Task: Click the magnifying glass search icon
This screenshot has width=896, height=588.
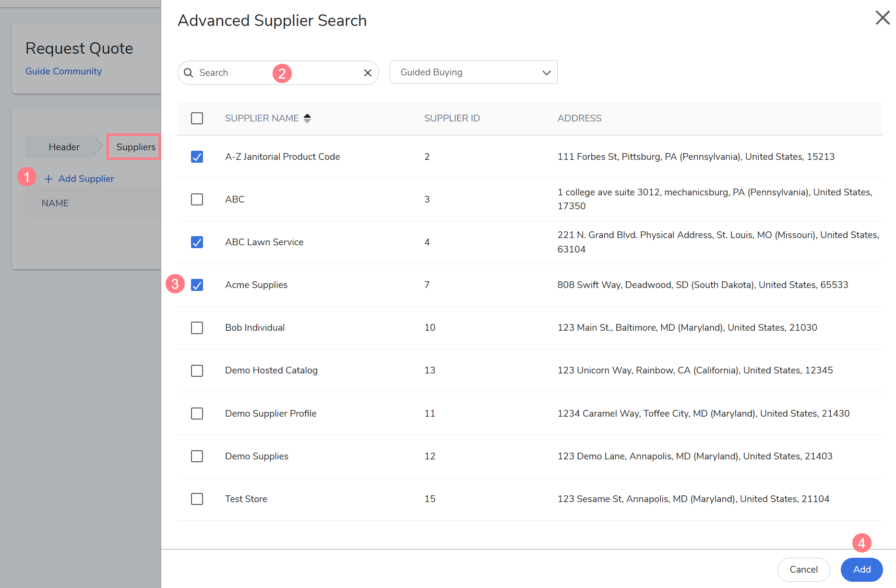Action: coord(189,72)
